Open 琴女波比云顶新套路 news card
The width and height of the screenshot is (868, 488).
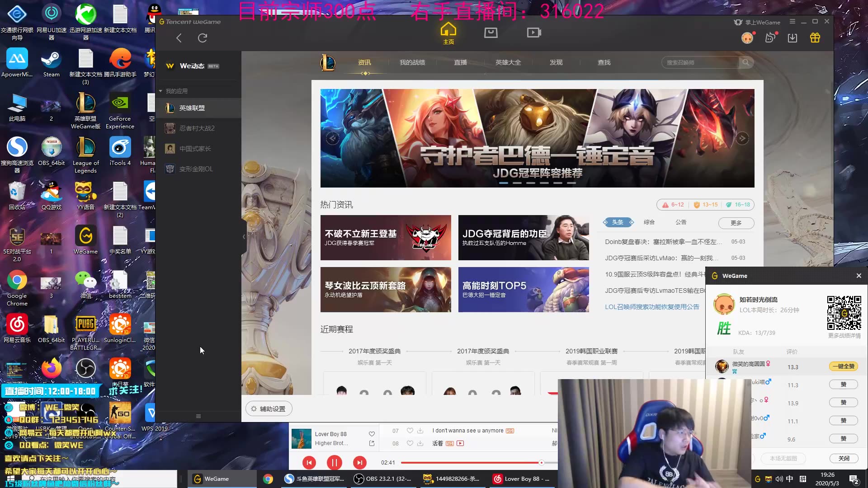click(386, 290)
